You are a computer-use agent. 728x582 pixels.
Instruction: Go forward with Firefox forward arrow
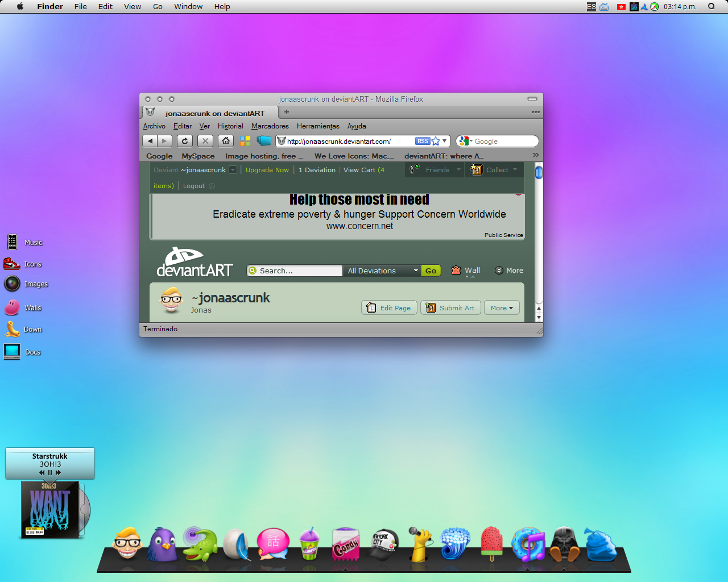pyautogui.click(x=164, y=141)
